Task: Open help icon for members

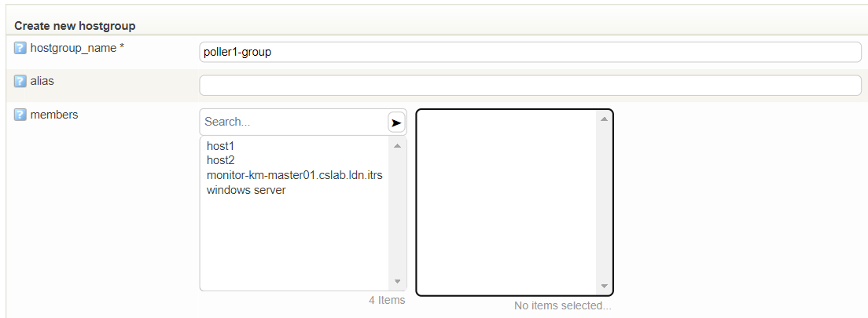Action: tap(20, 115)
